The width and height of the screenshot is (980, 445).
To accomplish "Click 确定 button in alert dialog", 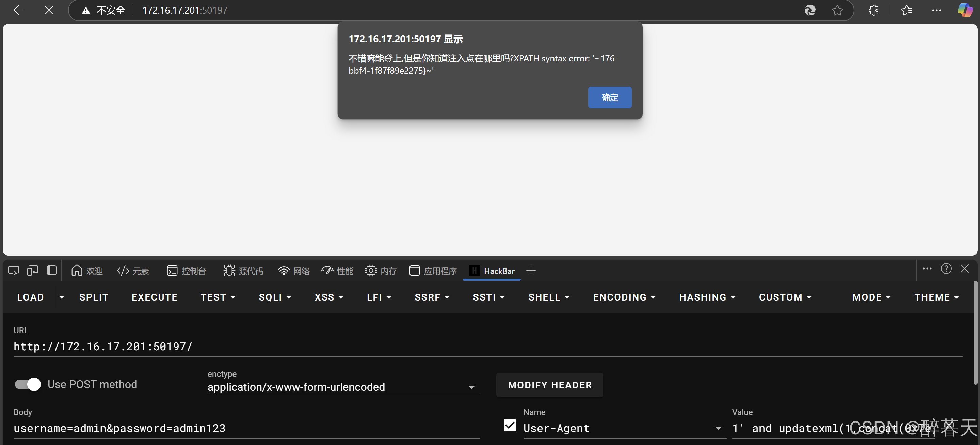I will coord(609,97).
